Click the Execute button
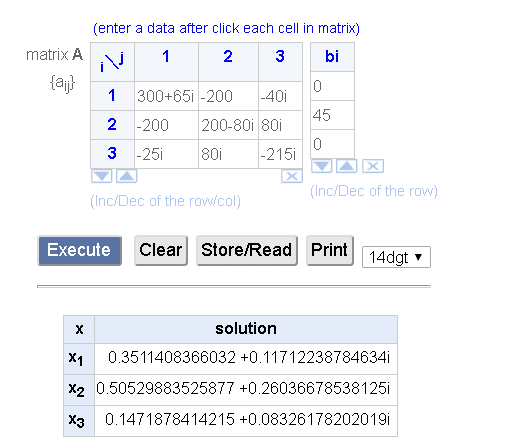The height and width of the screenshot is (445, 513). (x=80, y=251)
